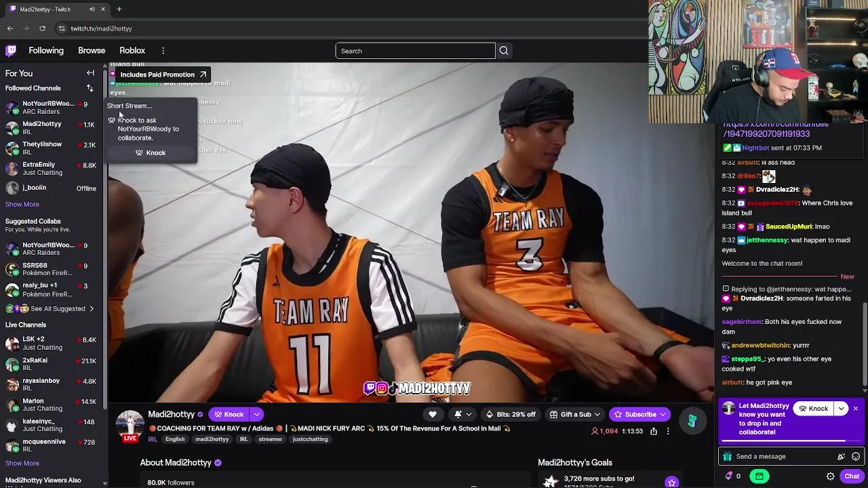Click the celebration party popper icon in chat

pos(841,457)
